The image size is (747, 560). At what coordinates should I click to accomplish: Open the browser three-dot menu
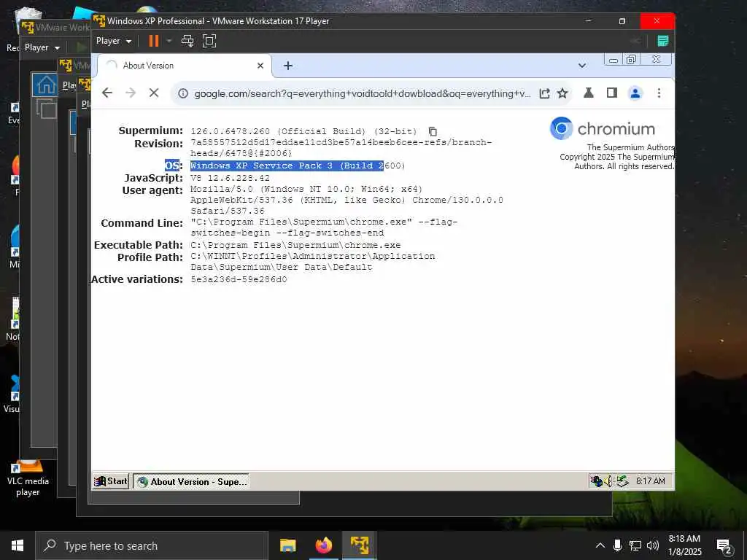[659, 93]
